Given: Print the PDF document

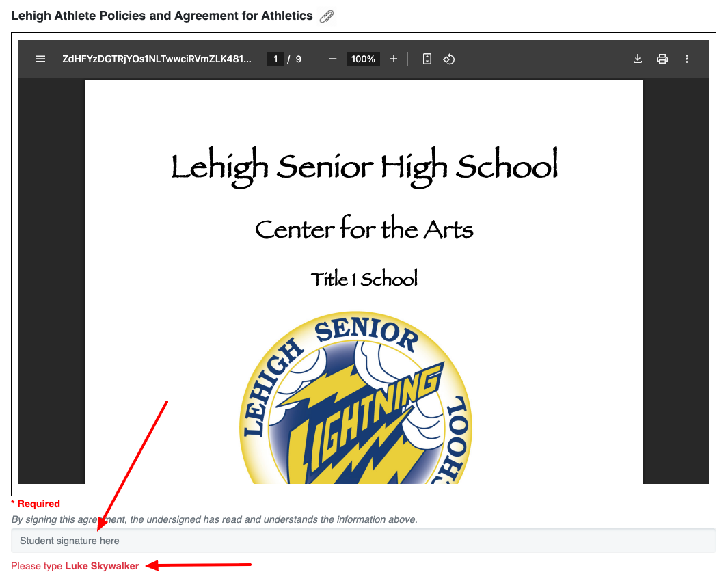Looking at the screenshot, I should point(662,59).
